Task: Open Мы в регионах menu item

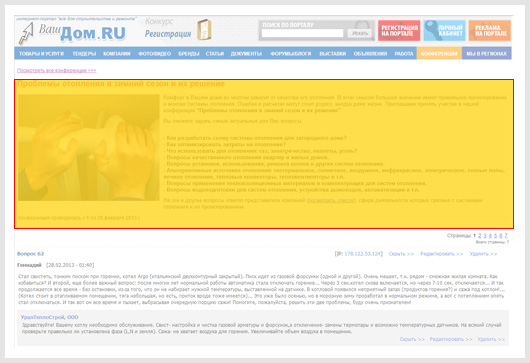Action: click(486, 53)
